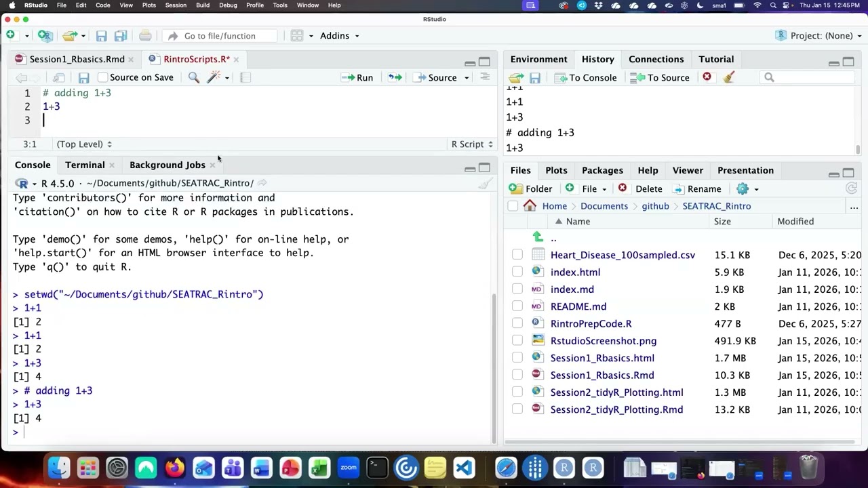Click the Create a project icon
The width and height of the screenshot is (868, 488).
(x=45, y=35)
